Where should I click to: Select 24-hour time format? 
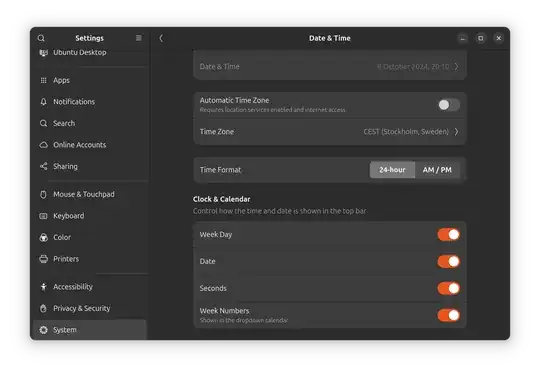[392, 170]
